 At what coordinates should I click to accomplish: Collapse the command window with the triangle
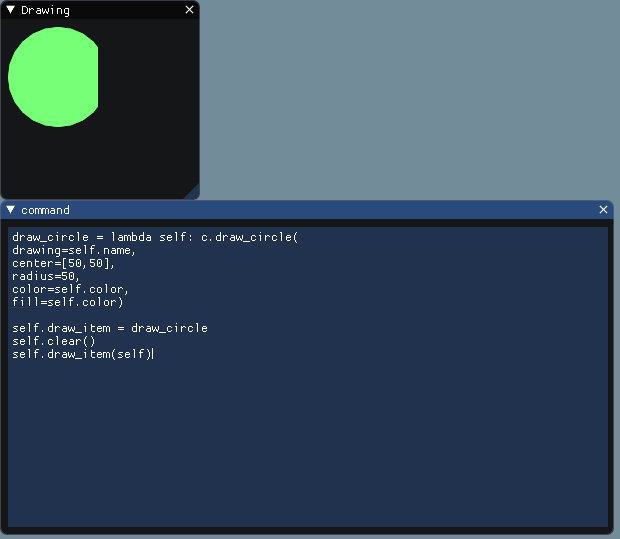pyautogui.click(x=10, y=210)
